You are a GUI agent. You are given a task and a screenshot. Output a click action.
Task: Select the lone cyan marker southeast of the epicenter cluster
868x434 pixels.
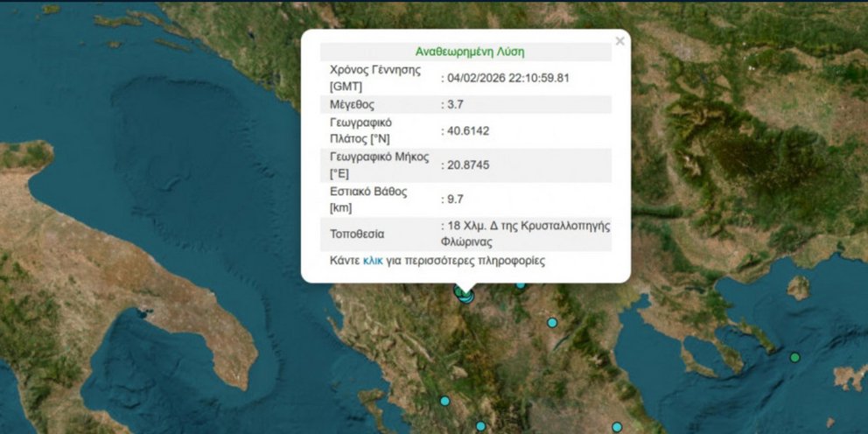coord(552,323)
